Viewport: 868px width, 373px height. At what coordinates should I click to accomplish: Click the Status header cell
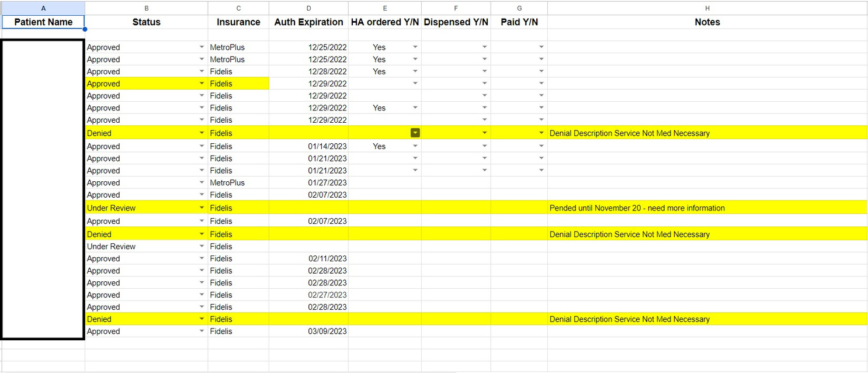(x=146, y=22)
